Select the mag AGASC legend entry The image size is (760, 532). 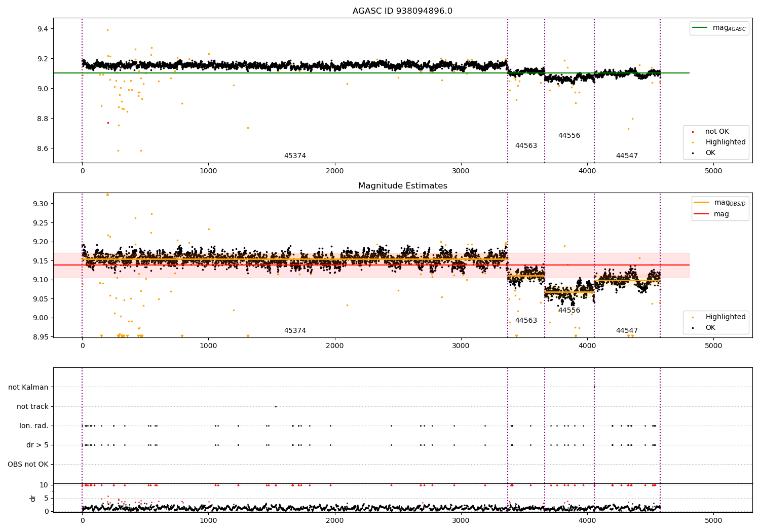coord(719,28)
